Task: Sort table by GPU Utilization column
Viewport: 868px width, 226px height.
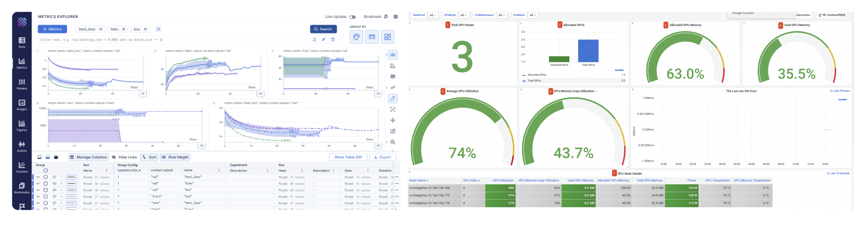Action: 503,181
